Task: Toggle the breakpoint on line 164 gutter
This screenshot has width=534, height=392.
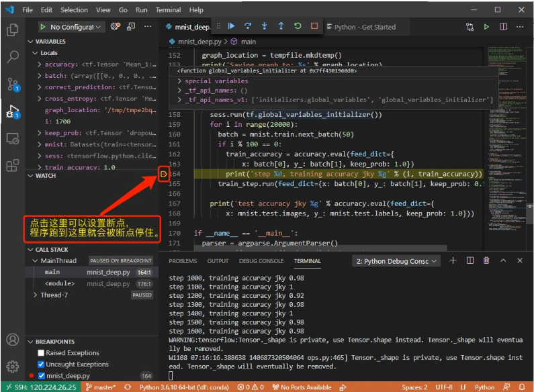Action: pyautogui.click(x=163, y=175)
